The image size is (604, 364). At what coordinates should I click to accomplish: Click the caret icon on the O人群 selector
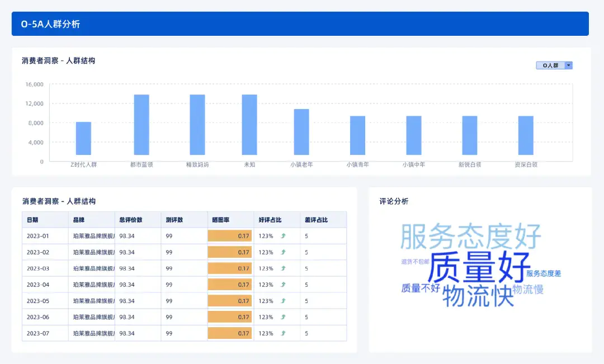click(568, 65)
